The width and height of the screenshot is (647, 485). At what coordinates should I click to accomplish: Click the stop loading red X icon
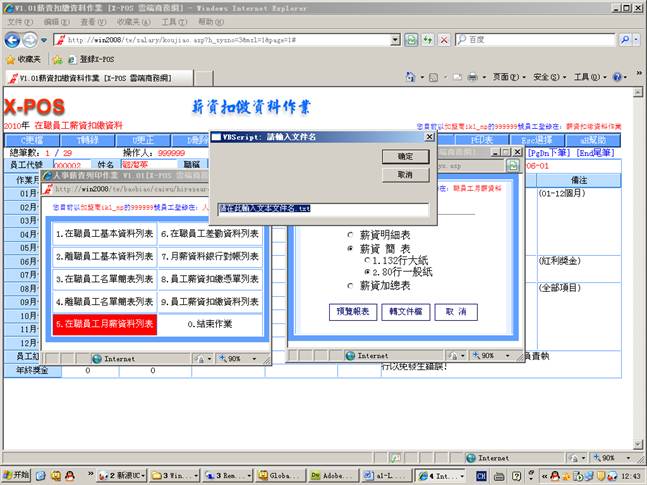[x=430, y=39]
